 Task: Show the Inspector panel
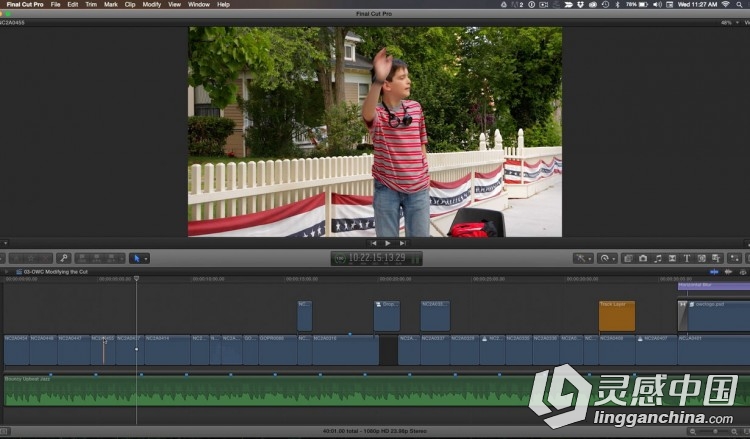pos(734,259)
